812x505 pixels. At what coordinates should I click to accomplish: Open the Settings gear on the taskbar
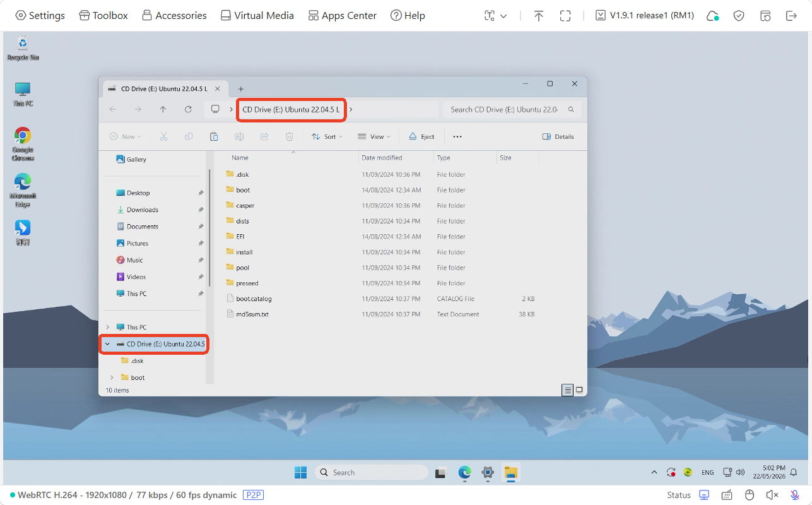click(x=488, y=472)
